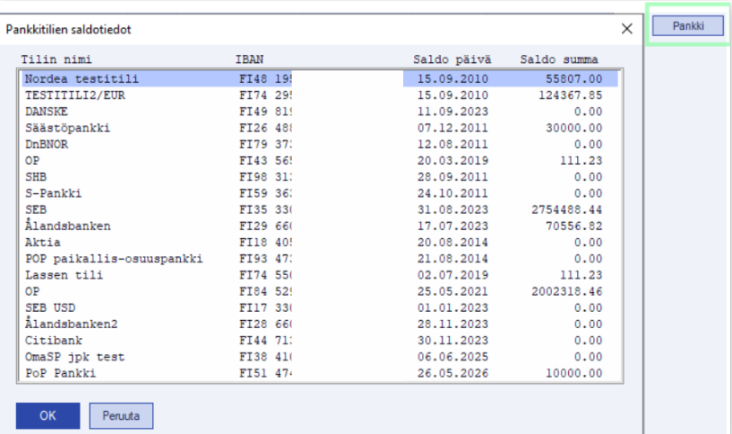Viewport: 732px width, 434px height.
Task: Select the OmaSP jpk test row
Action: point(320,357)
